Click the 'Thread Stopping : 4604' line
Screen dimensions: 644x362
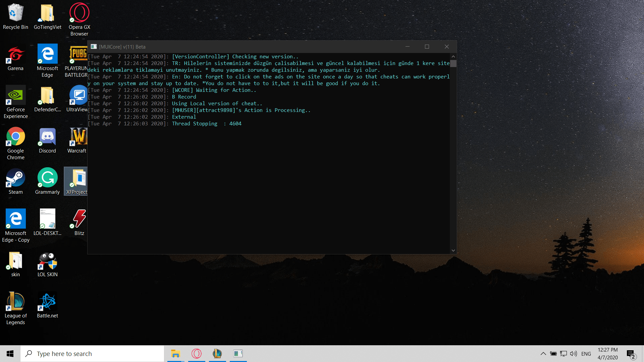click(207, 124)
